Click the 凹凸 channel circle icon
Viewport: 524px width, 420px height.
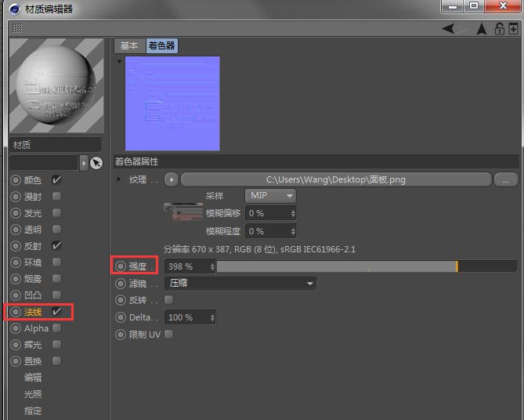click(x=16, y=295)
